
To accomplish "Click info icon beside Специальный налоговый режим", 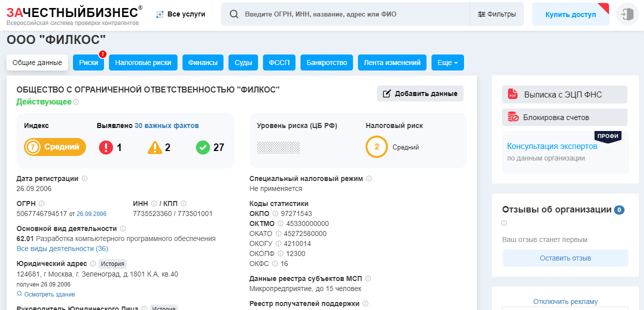I will 369,178.
